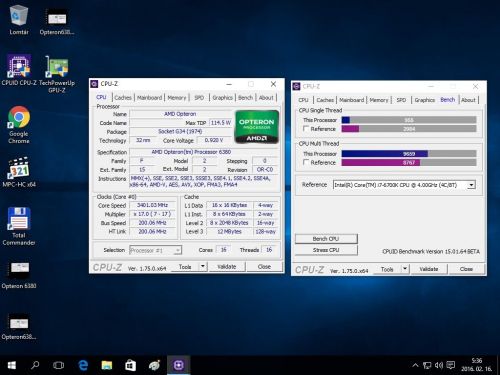Open the Graphics tab in the Bench window
Screen dimensions: 500x375
425,100
